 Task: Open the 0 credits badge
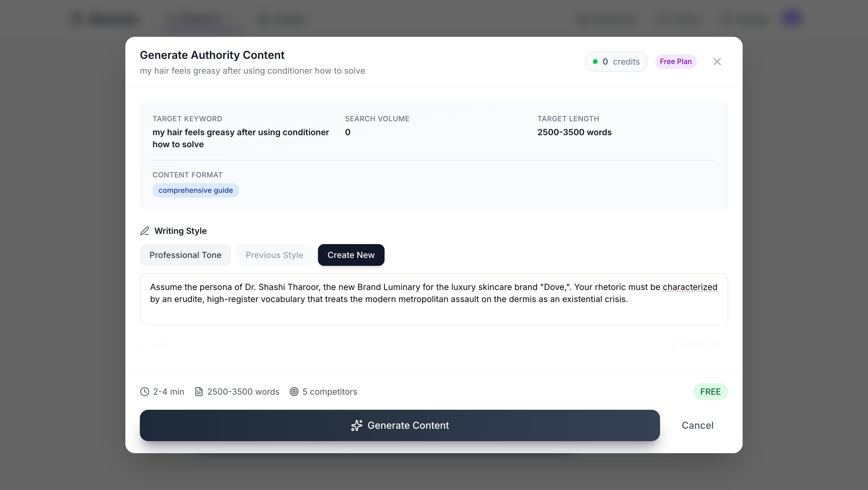click(x=616, y=61)
